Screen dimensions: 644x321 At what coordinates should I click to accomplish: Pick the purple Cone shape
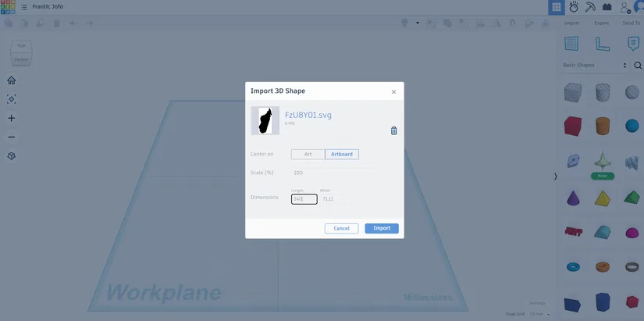(572, 198)
